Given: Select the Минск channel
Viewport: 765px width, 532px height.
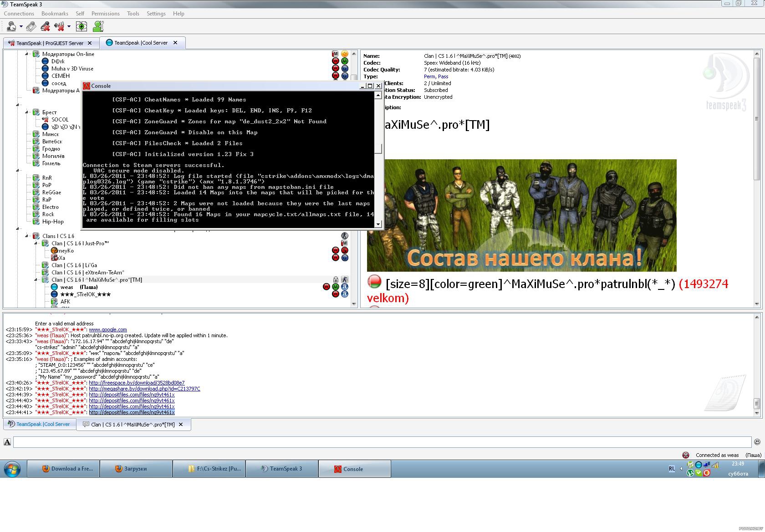Looking at the screenshot, I should [51, 134].
